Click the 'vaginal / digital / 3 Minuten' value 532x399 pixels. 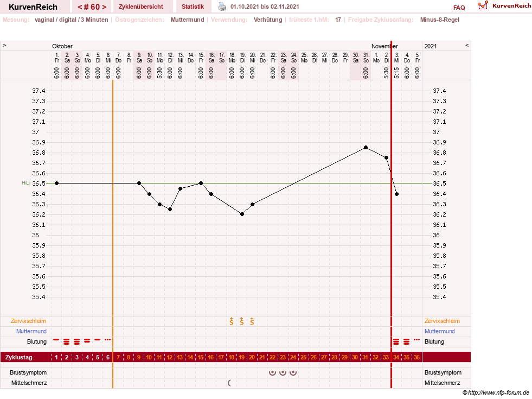pyautogui.click(x=71, y=20)
